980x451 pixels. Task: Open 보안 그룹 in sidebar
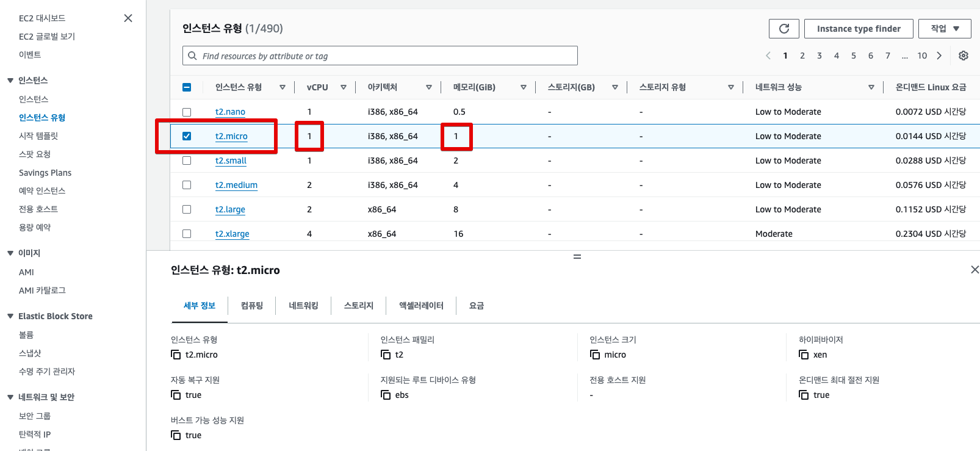35,416
